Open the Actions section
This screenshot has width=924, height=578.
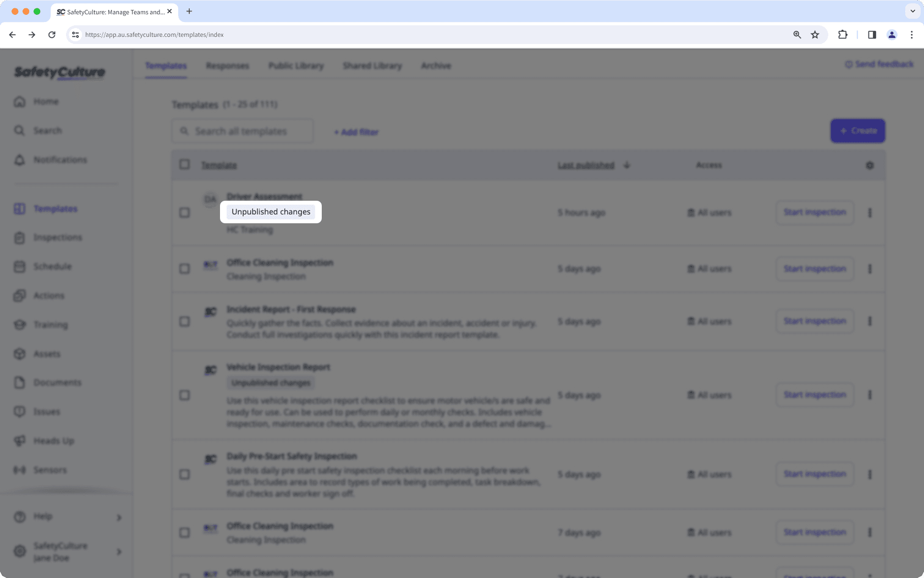click(x=49, y=295)
